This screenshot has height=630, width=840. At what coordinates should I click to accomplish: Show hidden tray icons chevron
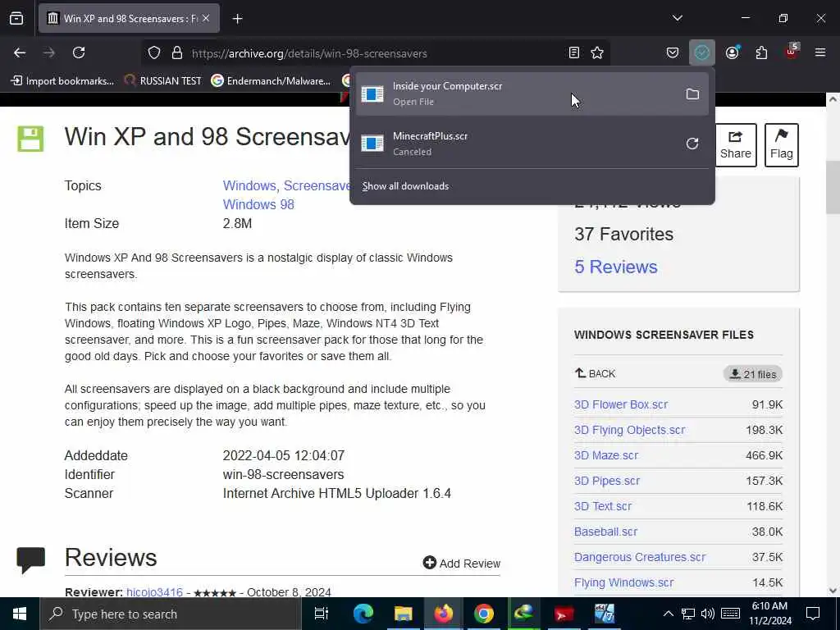click(668, 614)
